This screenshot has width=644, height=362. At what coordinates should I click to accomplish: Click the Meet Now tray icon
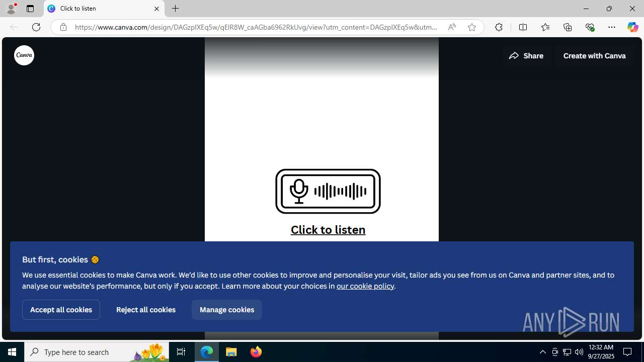coord(555,352)
